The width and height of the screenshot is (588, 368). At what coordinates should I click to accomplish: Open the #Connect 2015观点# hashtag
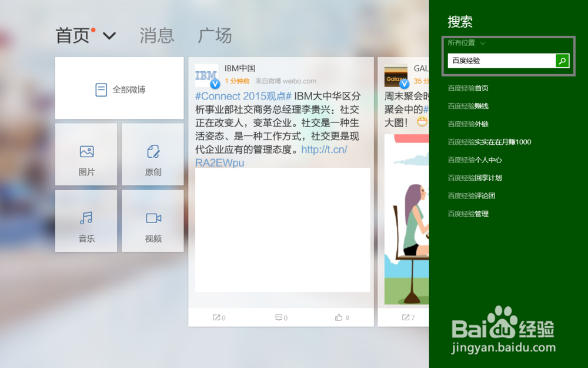[x=243, y=96]
